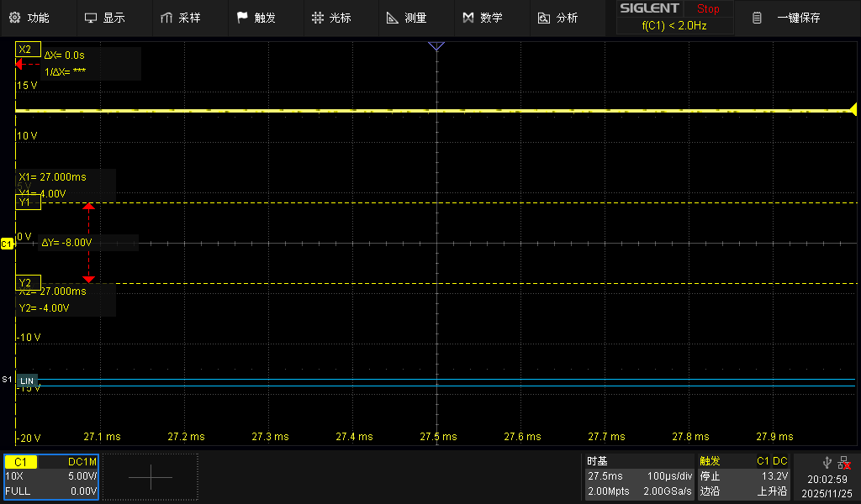The height and width of the screenshot is (504, 861).
Task: Click the red X cursor arrow
Action: pos(18,64)
